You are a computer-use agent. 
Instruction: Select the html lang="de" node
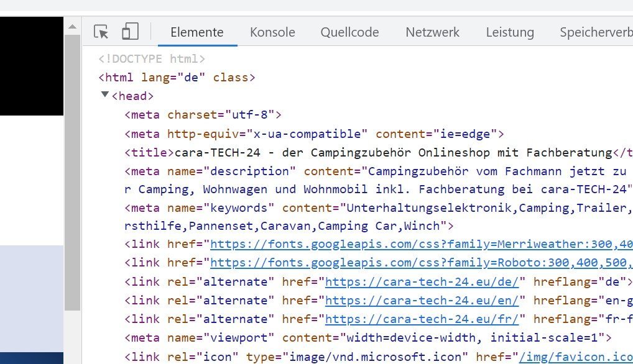pos(177,78)
